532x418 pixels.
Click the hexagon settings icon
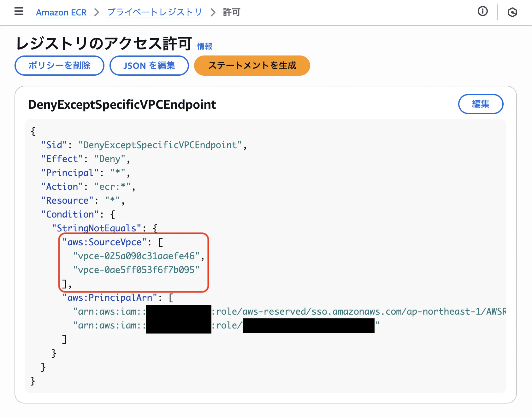[x=512, y=12]
